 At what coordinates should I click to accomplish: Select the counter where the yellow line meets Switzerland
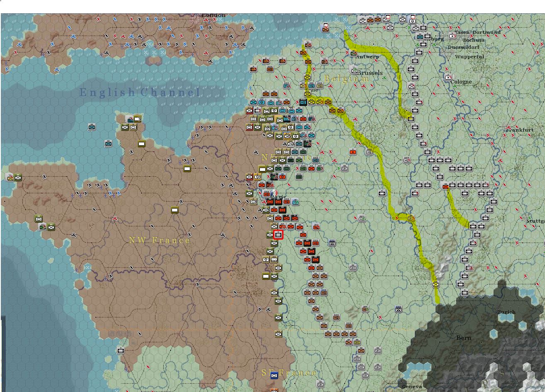[436, 284]
